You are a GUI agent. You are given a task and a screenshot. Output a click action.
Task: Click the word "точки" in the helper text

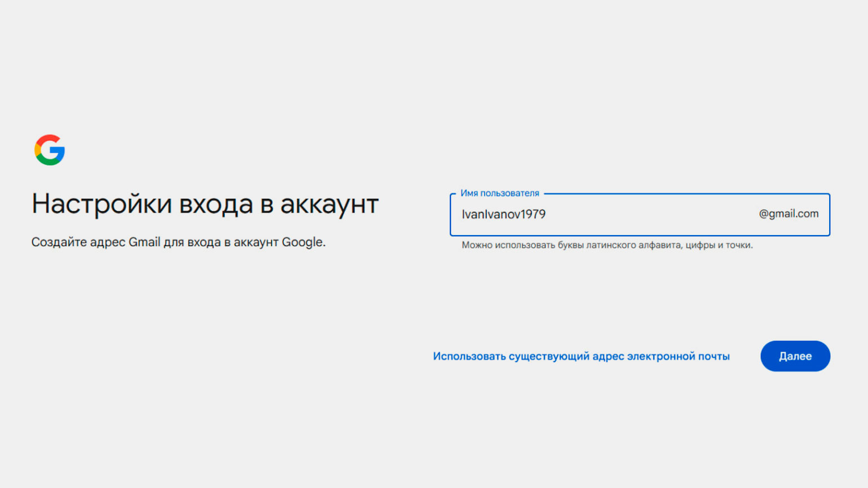(x=738, y=245)
